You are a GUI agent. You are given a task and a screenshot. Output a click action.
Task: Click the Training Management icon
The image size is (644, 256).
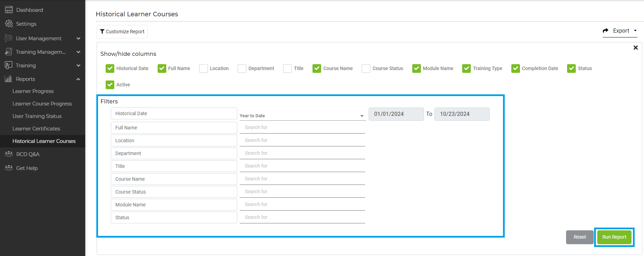[9, 52]
